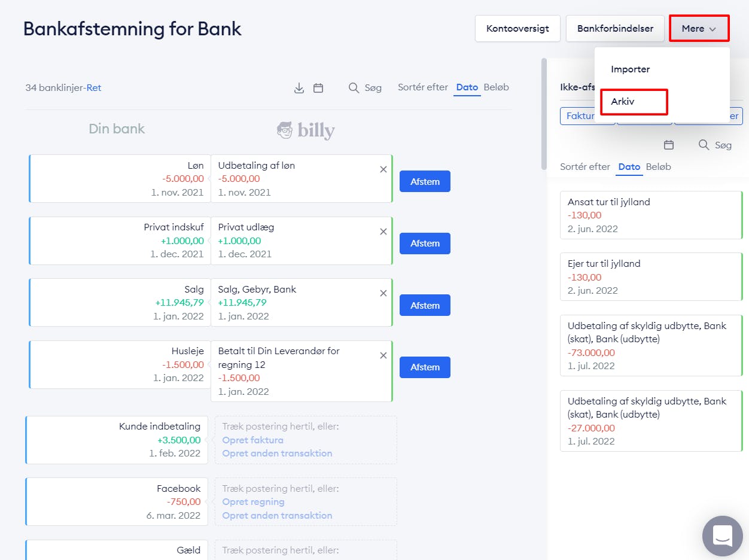The image size is (749, 560).
Task: Click 'Opret anden transaktion' for Kunde indbetaling
Action: [277, 454]
